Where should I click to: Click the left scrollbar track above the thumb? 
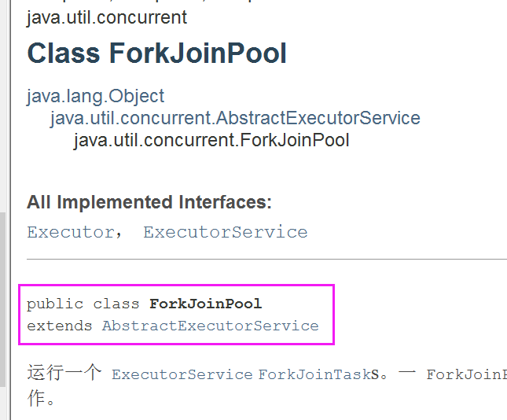(x=3, y=102)
